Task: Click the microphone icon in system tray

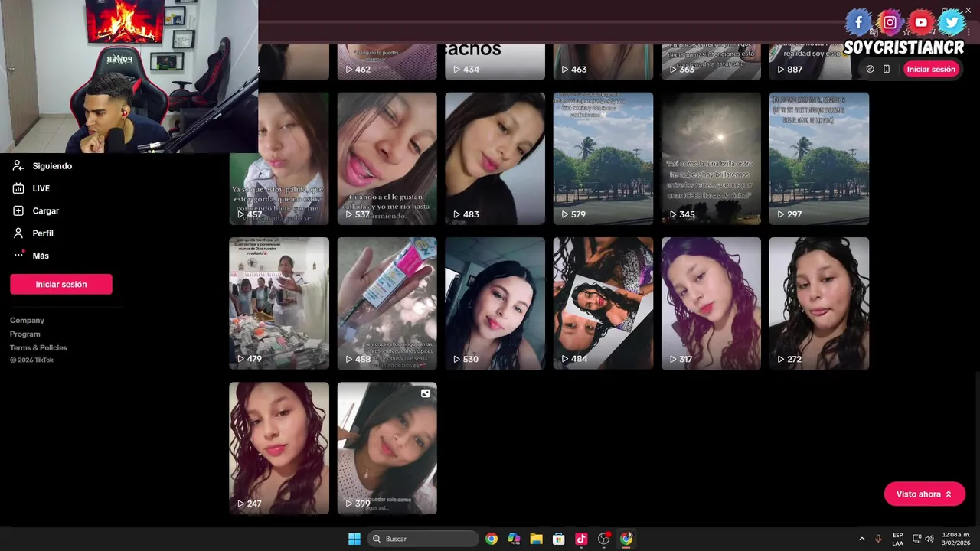Action: click(x=878, y=539)
